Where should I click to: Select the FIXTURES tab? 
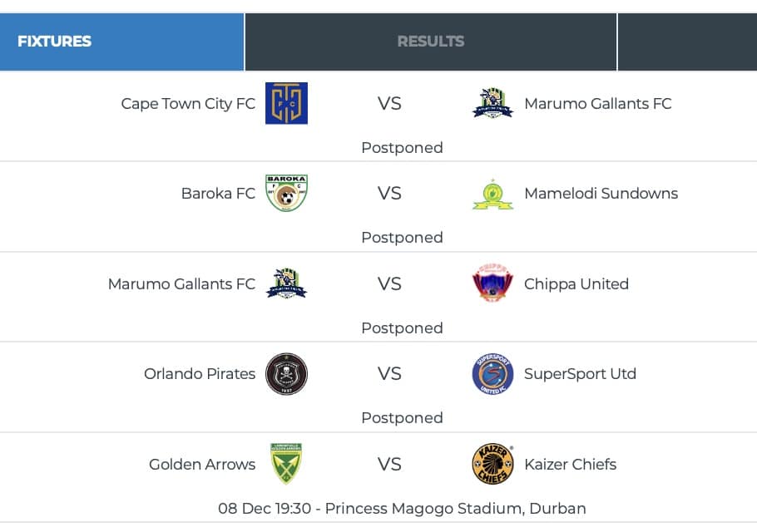[x=121, y=42]
